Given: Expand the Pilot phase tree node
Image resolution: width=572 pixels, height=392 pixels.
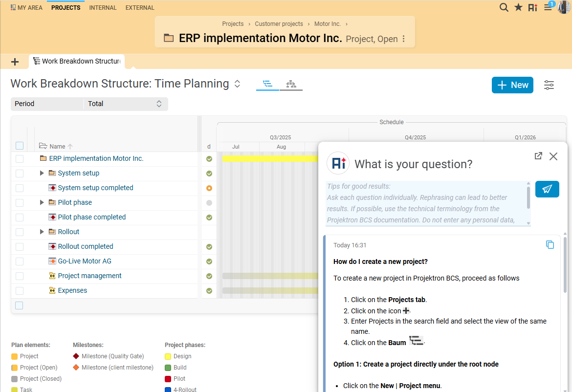Looking at the screenshot, I should 42,202.
